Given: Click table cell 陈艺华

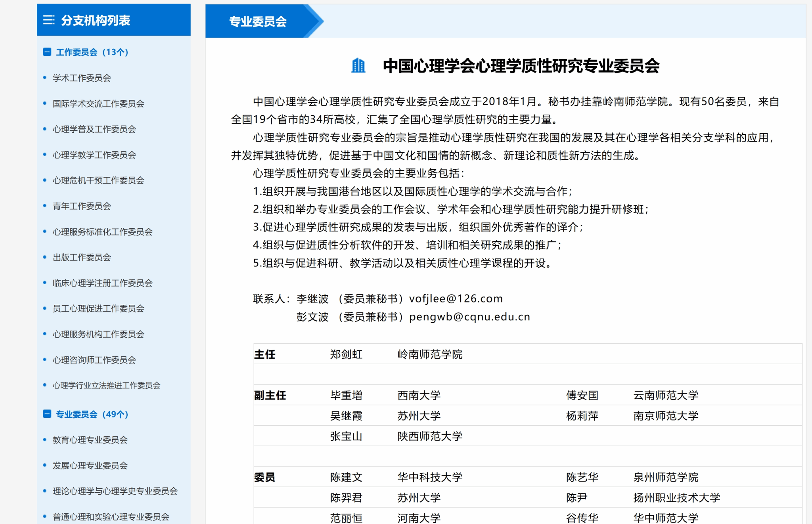Looking at the screenshot, I should coord(582,477).
